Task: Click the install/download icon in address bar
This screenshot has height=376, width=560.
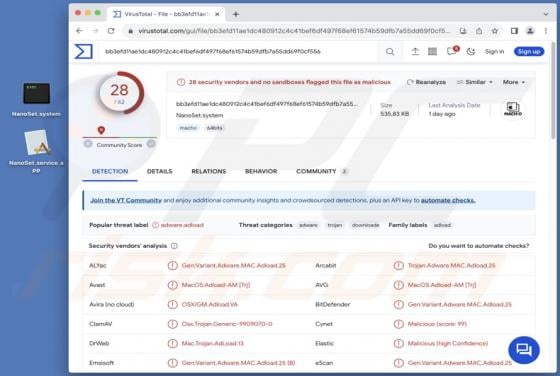Action: [x=463, y=31]
